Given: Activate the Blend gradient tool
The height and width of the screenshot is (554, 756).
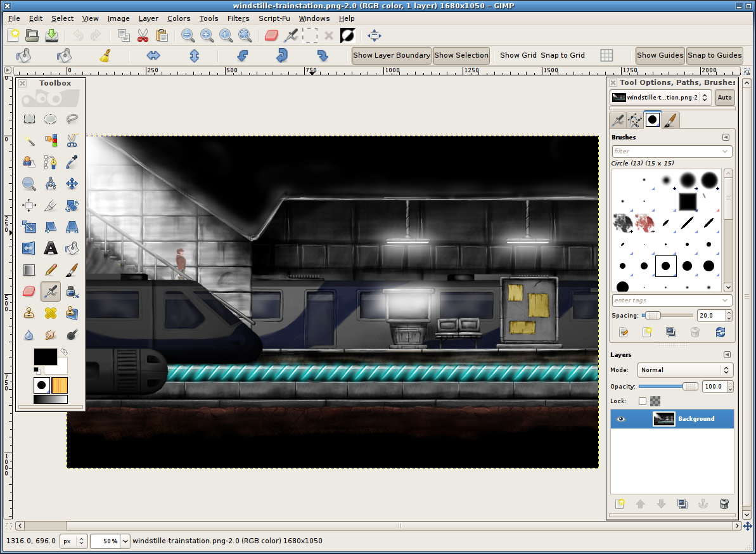Looking at the screenshot, I should [29, 269].
